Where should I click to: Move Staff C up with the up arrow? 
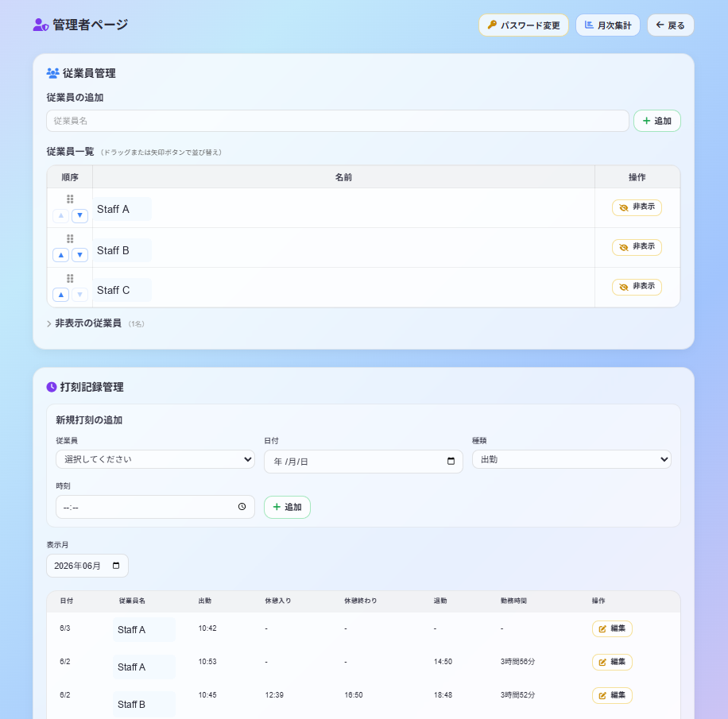(x=61, y=295)
